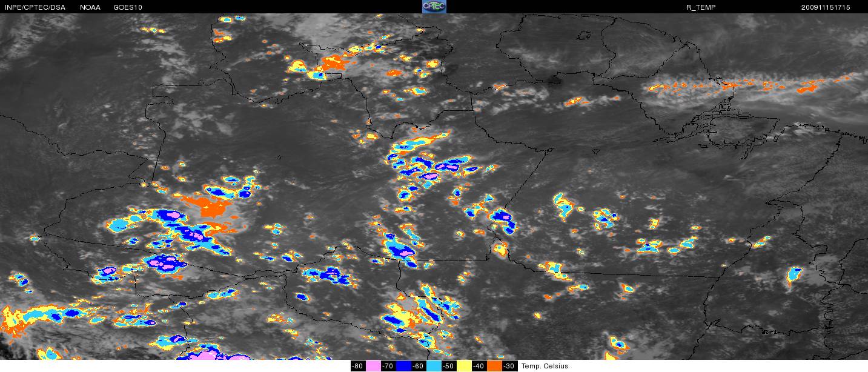Click the -30 legend value
Viewport: 868px width, 372px height.
click(x=509, y=366)
